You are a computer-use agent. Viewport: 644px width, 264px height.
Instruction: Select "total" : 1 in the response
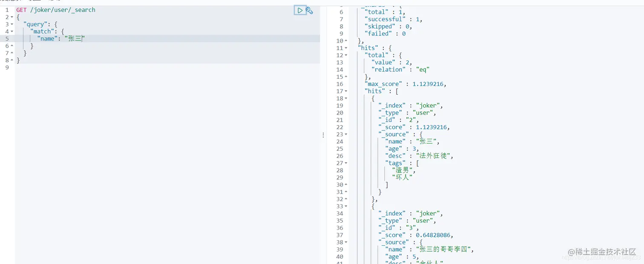(x=385, y=12)
